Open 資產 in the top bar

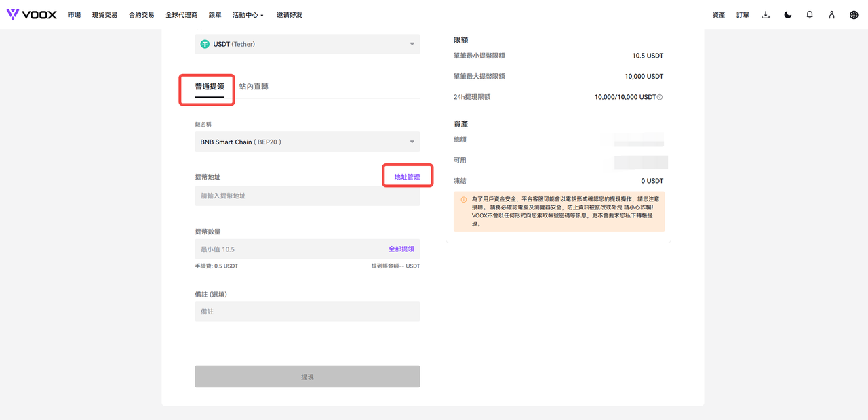coord(719,14)
